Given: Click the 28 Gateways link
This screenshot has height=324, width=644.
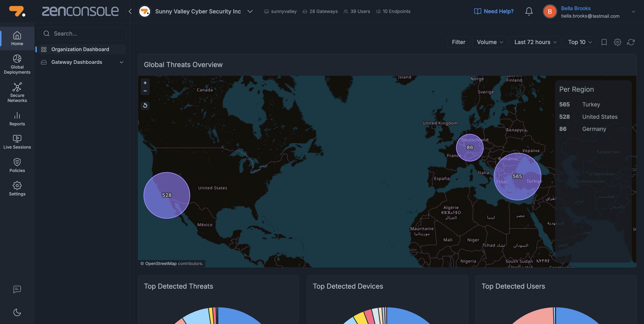Looking at the screenshot, I should [320, 11].
